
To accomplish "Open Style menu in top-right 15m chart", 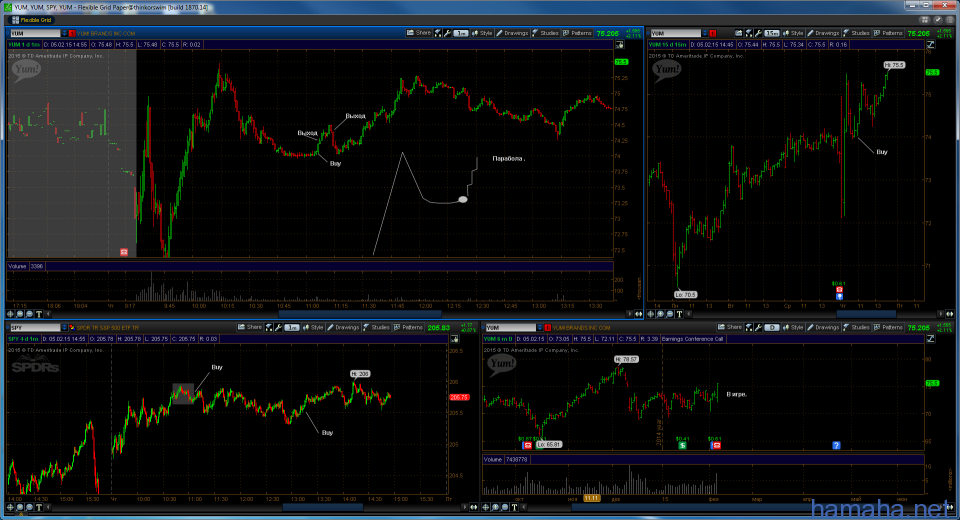I will [x=793, y=33].
